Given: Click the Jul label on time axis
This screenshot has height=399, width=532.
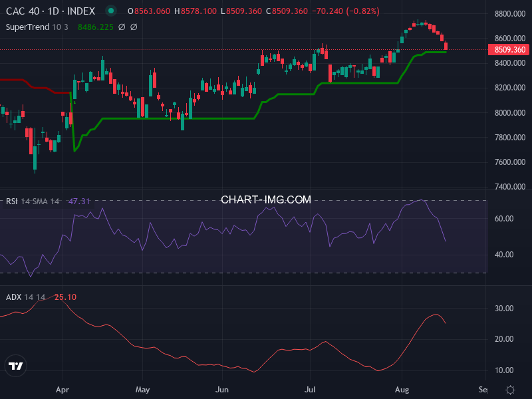Looking at the screenshot, I should (310, 390).
